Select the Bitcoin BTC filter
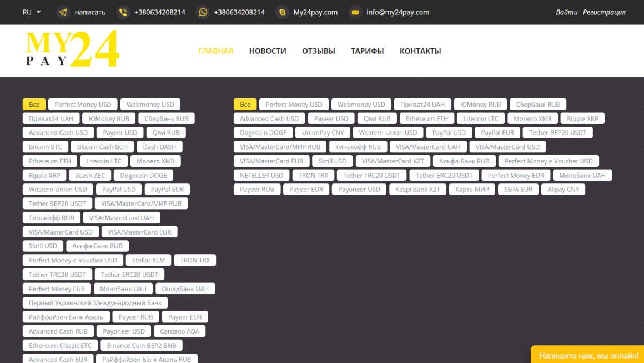This screenshot has width=644, height=363. (x=46, y=147)
